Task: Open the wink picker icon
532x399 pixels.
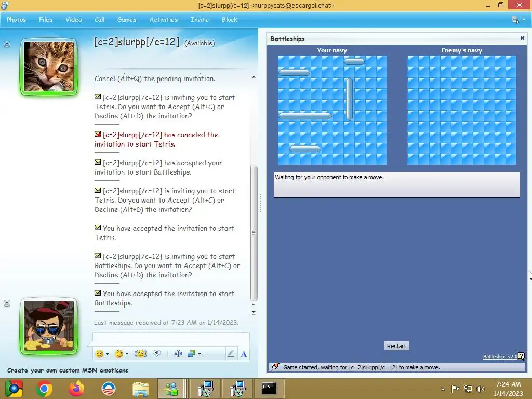Action: point(119,354)
